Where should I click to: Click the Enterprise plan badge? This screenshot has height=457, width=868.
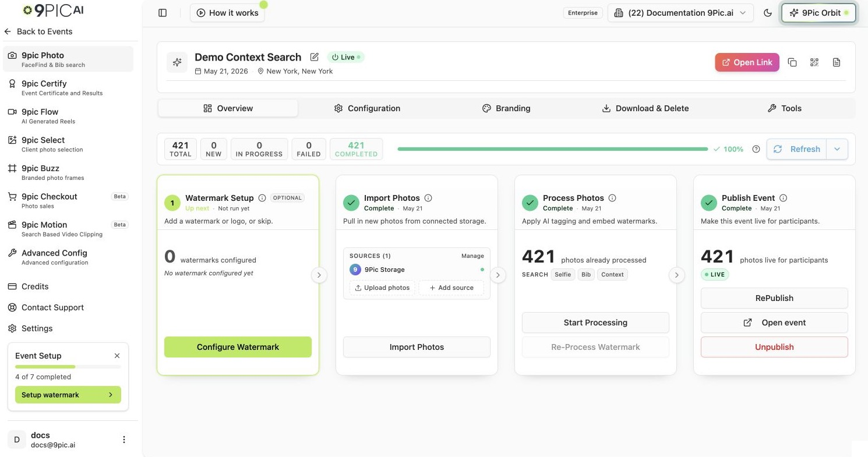583,13
